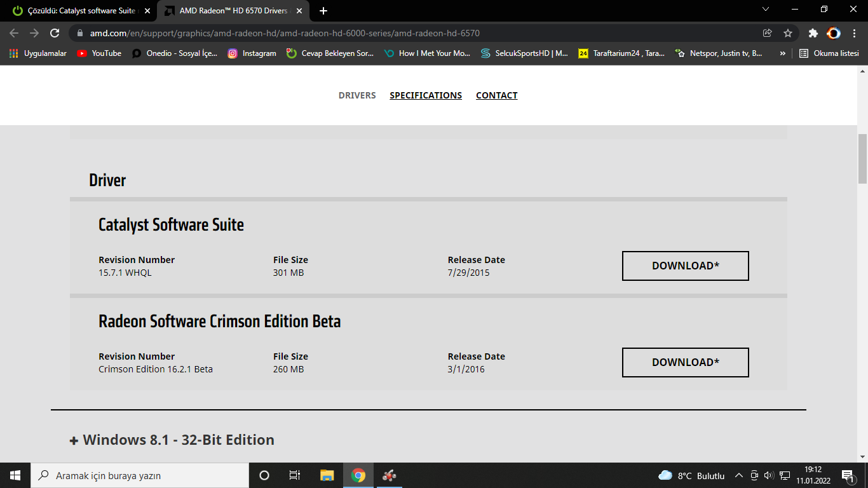Download the Catalyst Software Suite driver
The width and height of the screenshot is (868, 488).
[686, 266]
